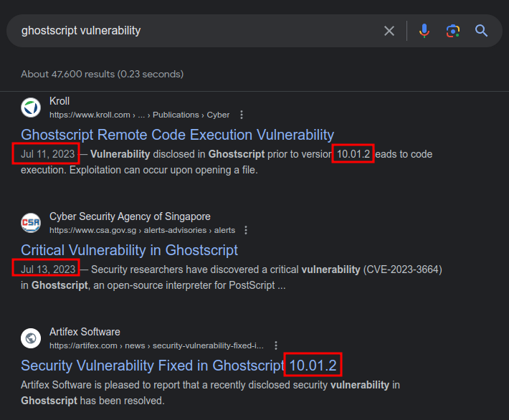The image size is (509, 420).
Task: Click the Kroll site favicon
Action: point(31,108)
